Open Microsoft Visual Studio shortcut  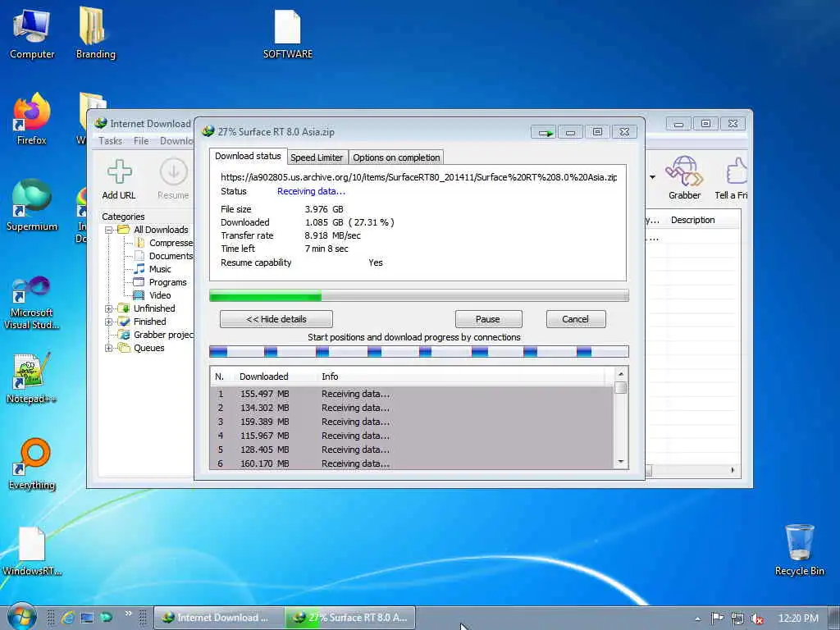coord(32,304)
